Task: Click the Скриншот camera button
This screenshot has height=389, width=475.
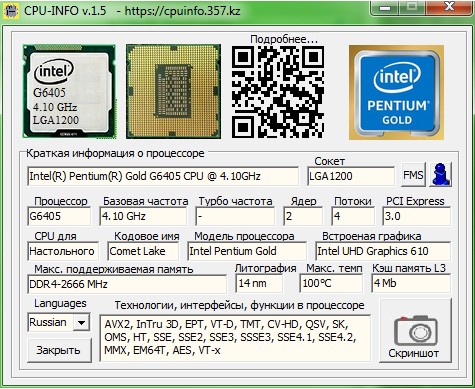Action: (416, 331)
